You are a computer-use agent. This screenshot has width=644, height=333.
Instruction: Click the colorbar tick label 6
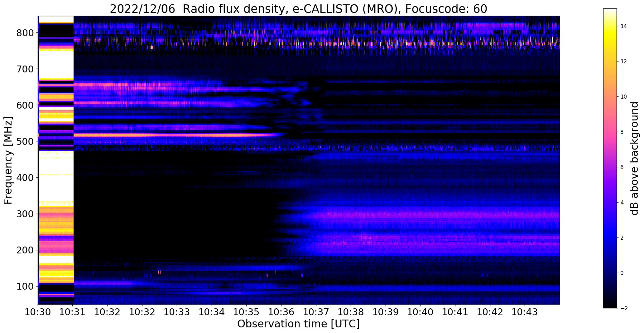coord(622,167)
